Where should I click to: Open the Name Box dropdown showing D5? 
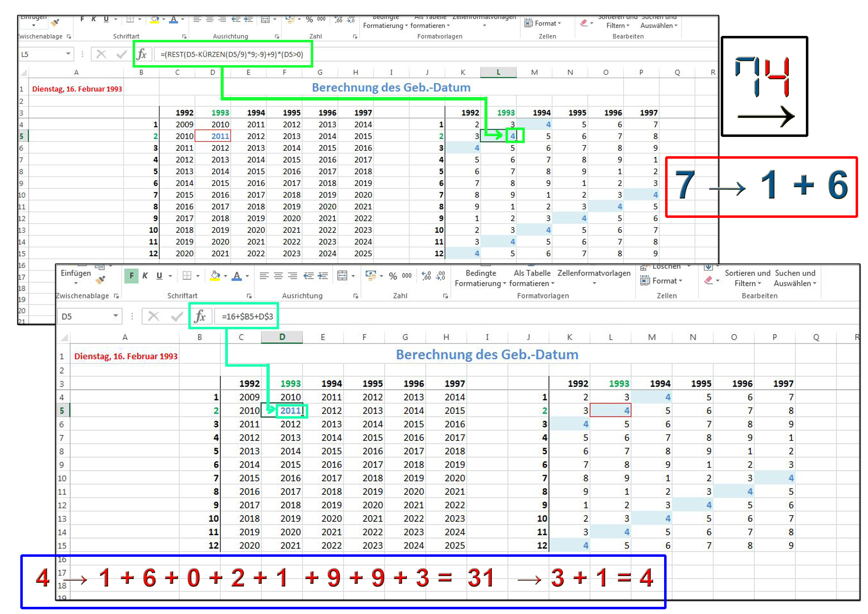coord(116,316)
